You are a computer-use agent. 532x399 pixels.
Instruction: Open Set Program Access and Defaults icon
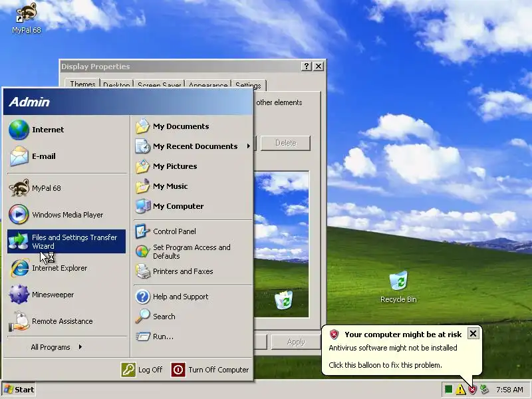pos(142,251)
